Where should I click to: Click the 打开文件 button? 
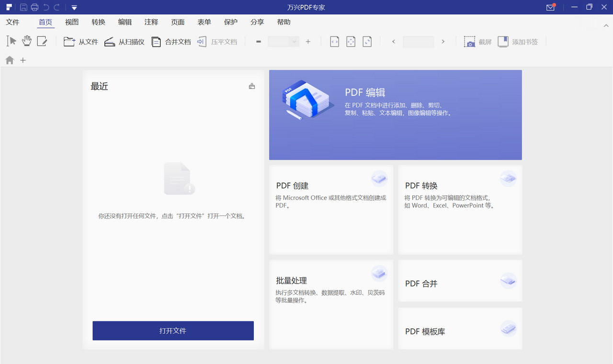(173, 331)
